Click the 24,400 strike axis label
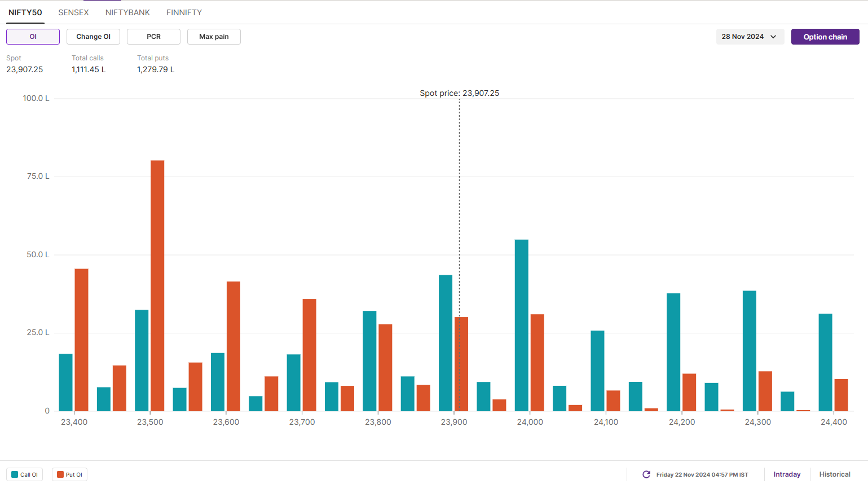Viewport: 868px width, 484px height. click(x=834, y=422)
